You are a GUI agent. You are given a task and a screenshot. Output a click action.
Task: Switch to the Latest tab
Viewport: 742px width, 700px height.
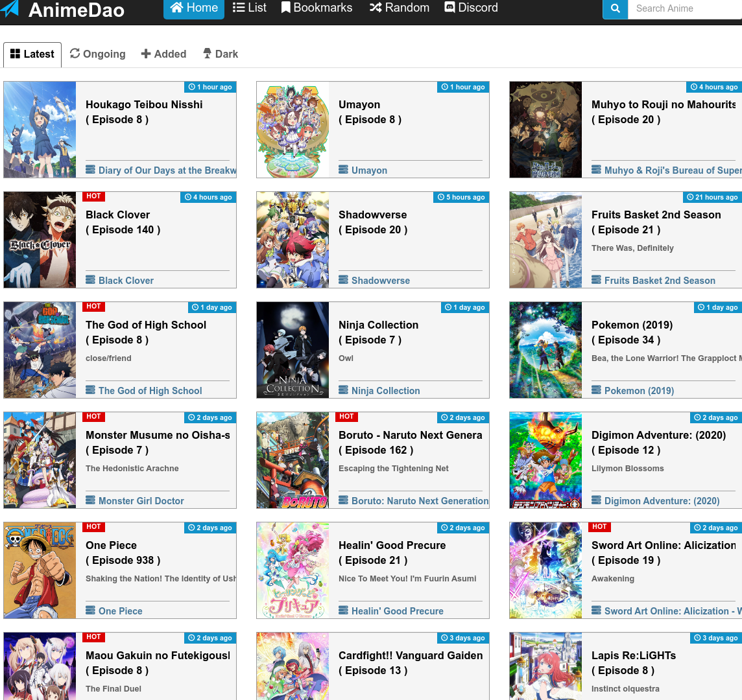32,54
